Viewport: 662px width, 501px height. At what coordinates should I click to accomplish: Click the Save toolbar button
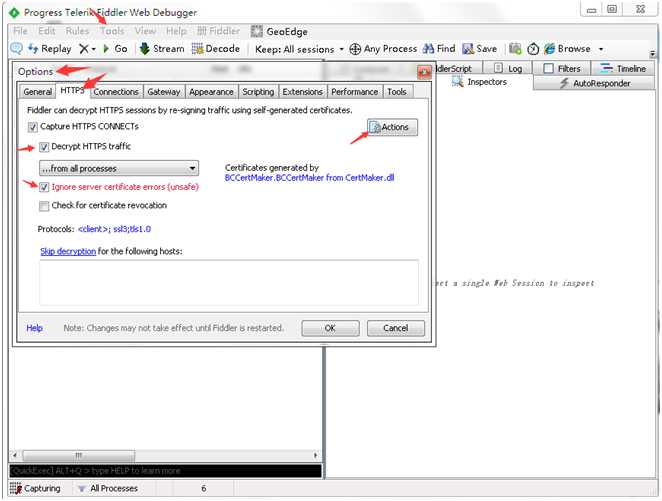click(x=480, y=49)
